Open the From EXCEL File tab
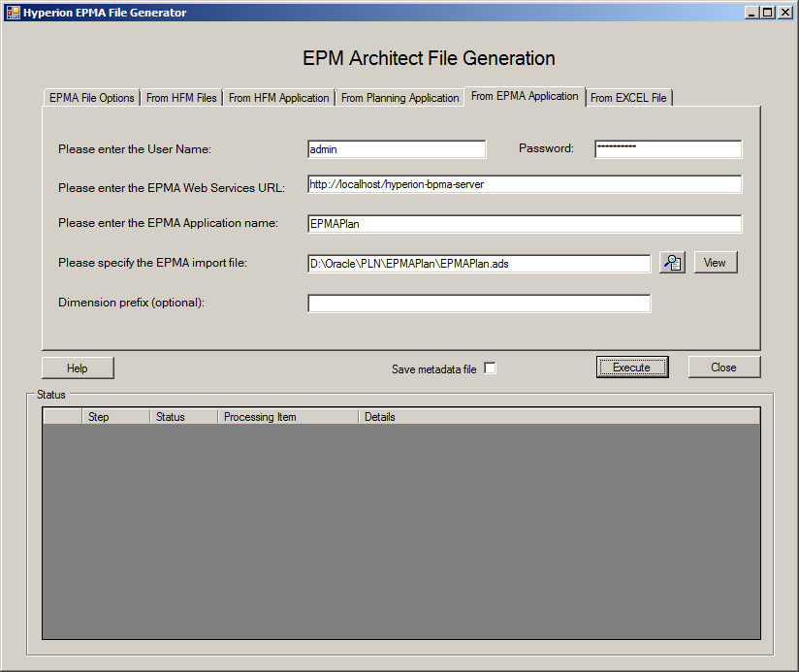Screen dimensions: 799x672 (x=628, y=98)
